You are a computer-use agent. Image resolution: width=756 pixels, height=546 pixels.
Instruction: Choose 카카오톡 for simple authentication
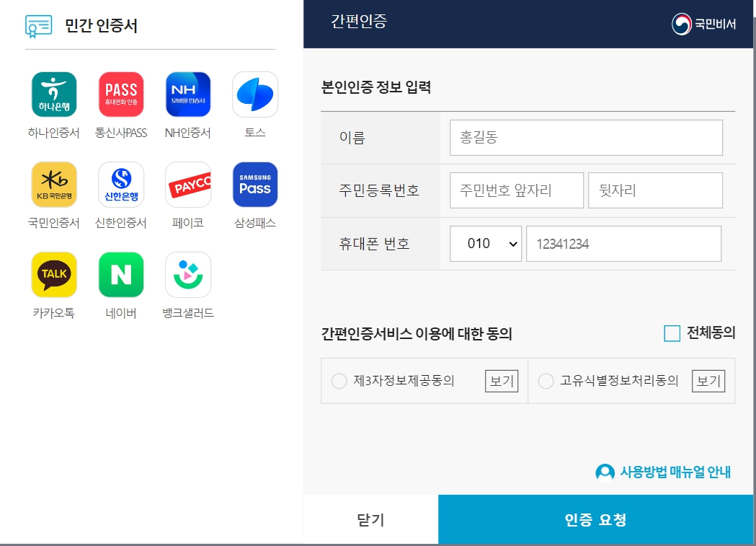coord(53,274)
